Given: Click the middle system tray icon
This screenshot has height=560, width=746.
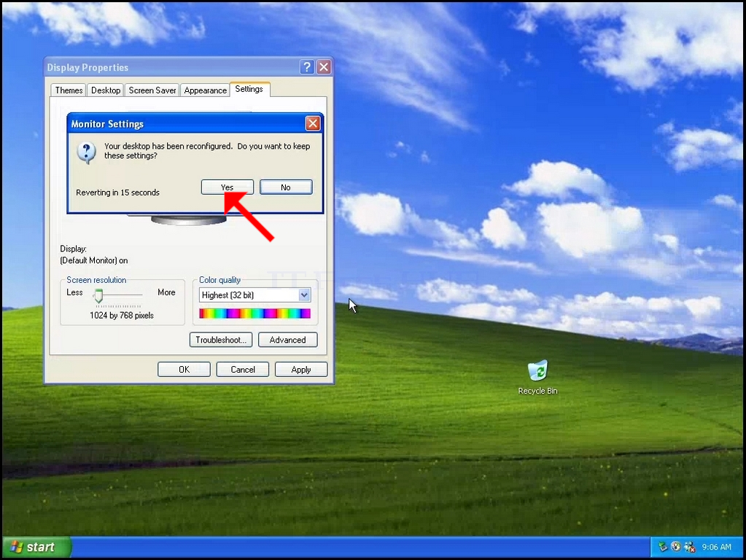Looking at the screenshot, I should tap(676, 547).
